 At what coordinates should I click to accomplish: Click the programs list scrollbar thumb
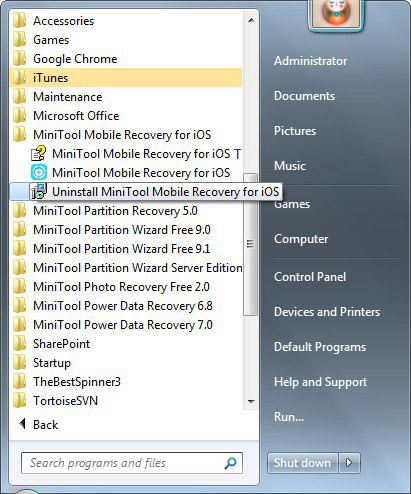tap(250, 244)
